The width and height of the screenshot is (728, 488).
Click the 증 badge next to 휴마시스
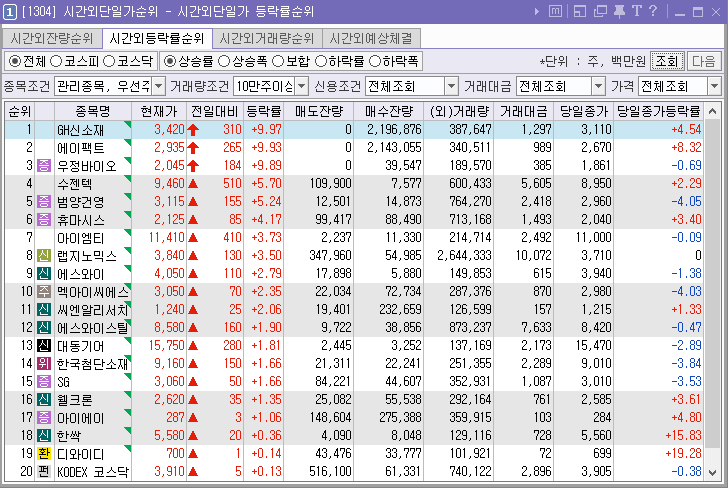tap(44, 220)
